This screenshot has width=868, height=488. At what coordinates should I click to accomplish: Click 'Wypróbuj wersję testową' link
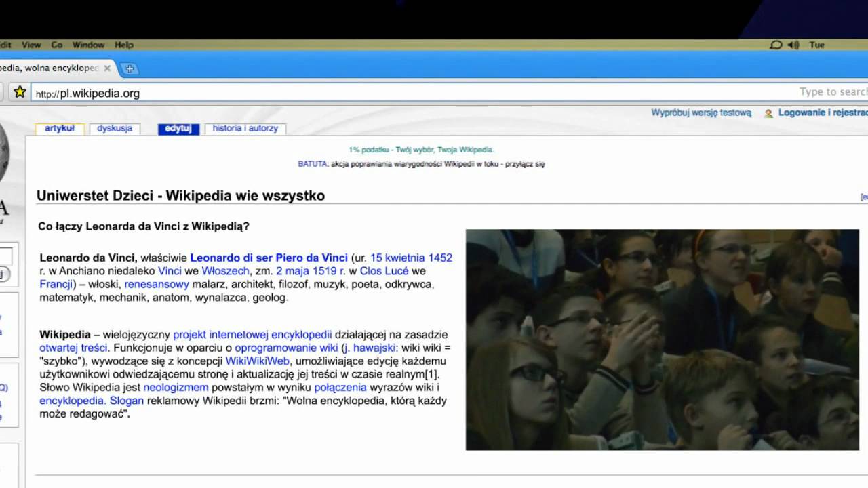point(701,113)
